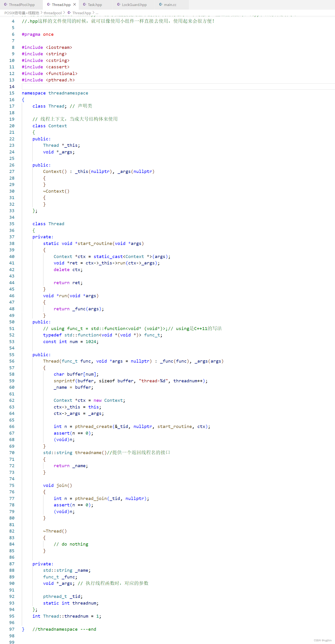
Task: Click '//threadnamespace ---end' comment
Action: click(64, 629)
